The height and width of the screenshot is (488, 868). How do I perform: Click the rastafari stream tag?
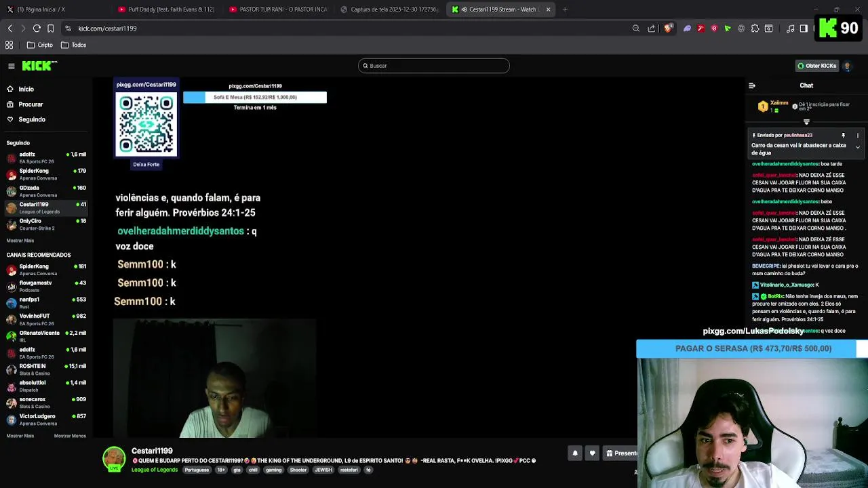349,470
